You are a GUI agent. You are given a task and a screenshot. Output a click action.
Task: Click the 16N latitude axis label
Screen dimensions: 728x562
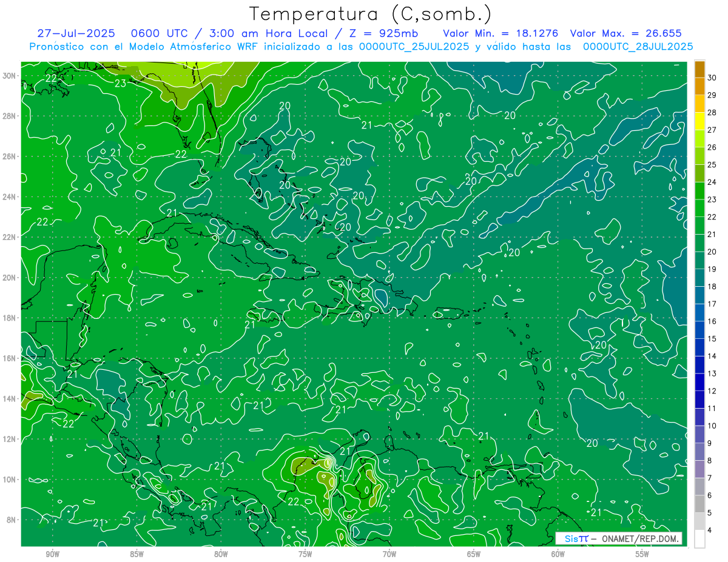[x=10, y=358]
